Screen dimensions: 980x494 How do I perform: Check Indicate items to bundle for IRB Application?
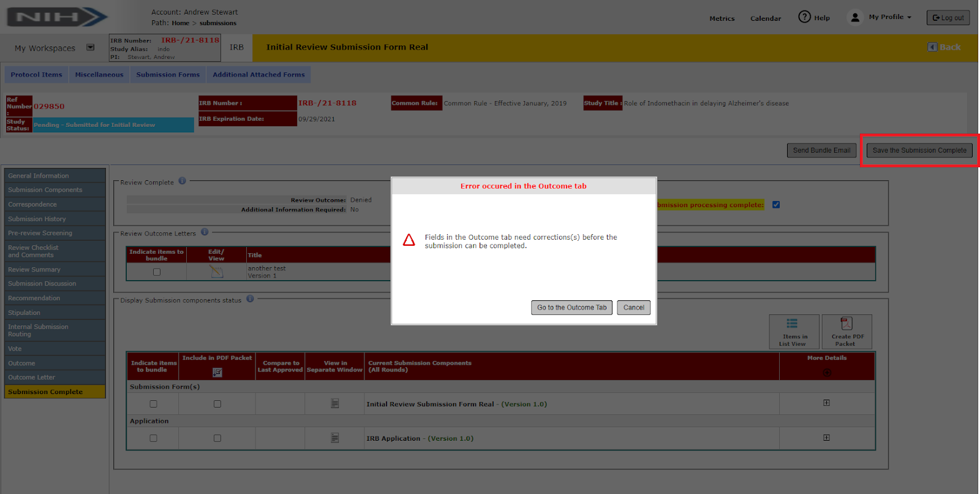tap(153, 438)
